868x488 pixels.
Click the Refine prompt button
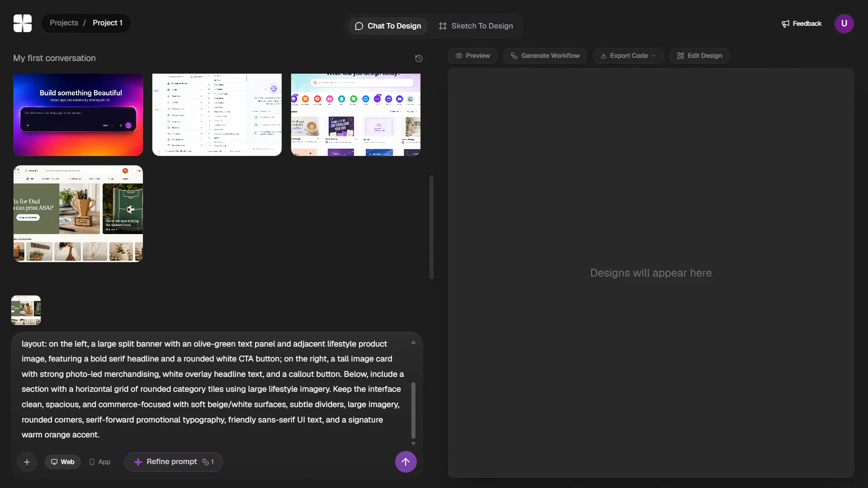click(x=174, y=462)
